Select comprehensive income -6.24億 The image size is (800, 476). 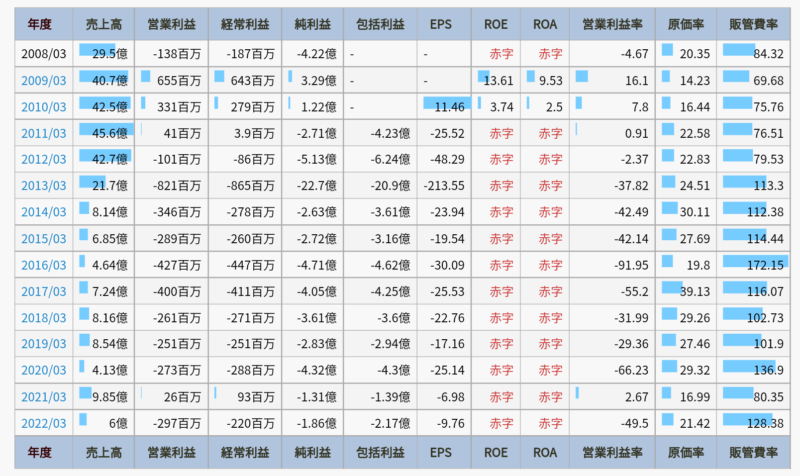(390, 160)
